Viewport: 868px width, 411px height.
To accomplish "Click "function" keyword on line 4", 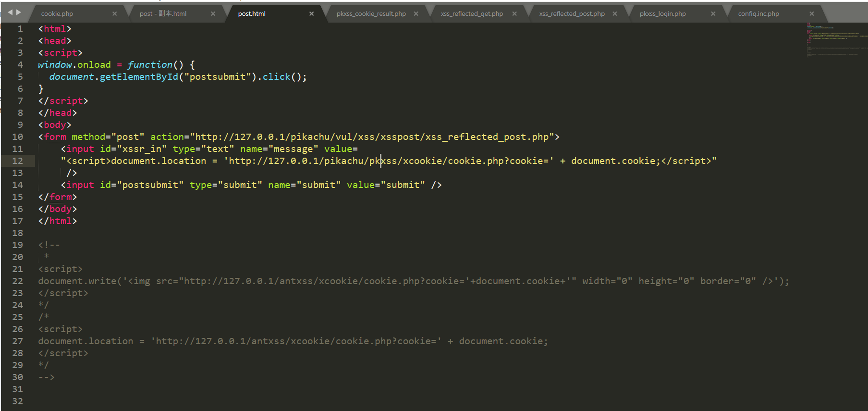I will tap(150, 64).
